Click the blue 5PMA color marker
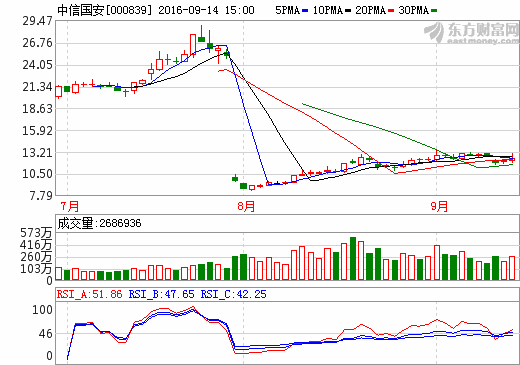 point(305,11)
